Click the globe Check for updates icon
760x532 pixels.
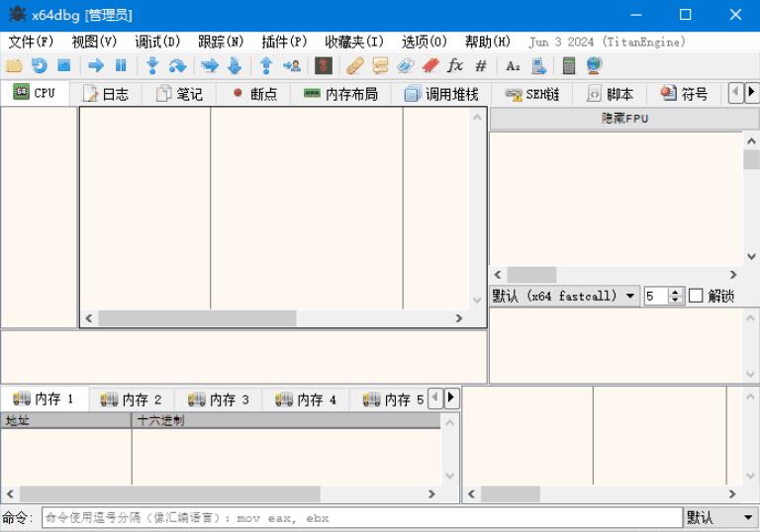(x=594, y=65)
